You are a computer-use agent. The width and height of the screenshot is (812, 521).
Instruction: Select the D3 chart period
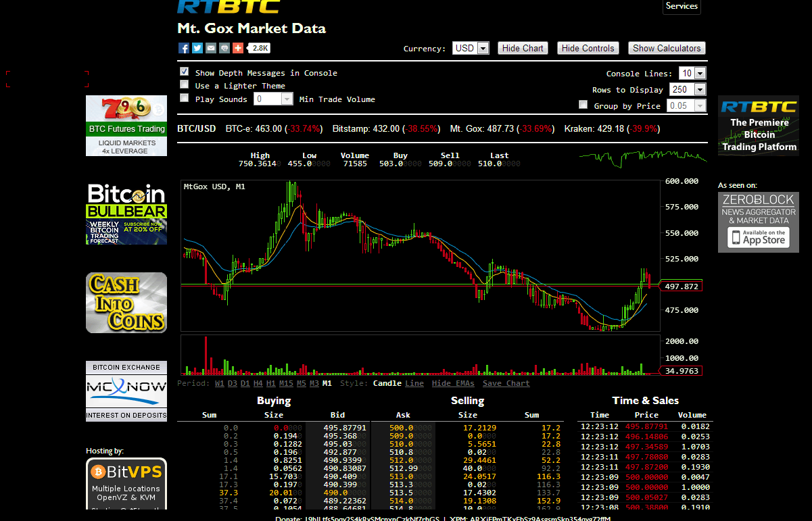[233, 383]
